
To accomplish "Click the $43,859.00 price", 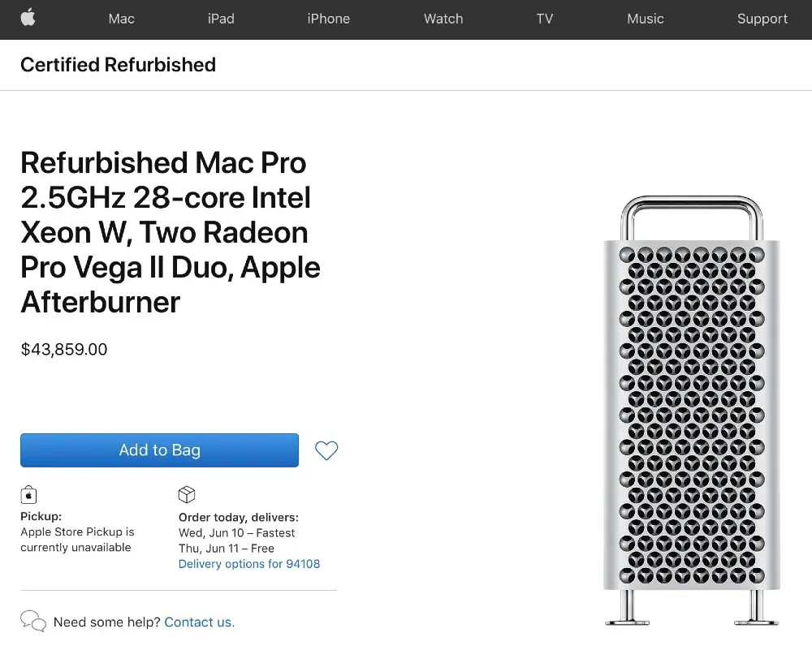I will 64,350.
